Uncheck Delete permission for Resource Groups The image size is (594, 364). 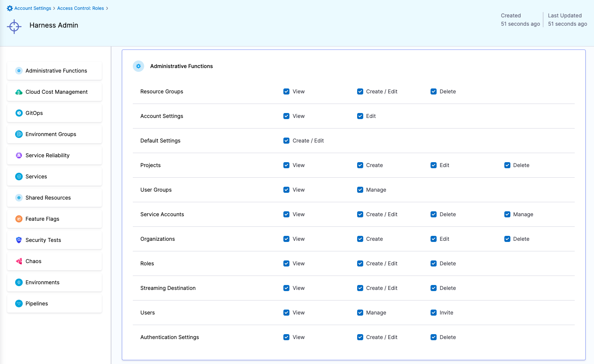click(434, 91)
